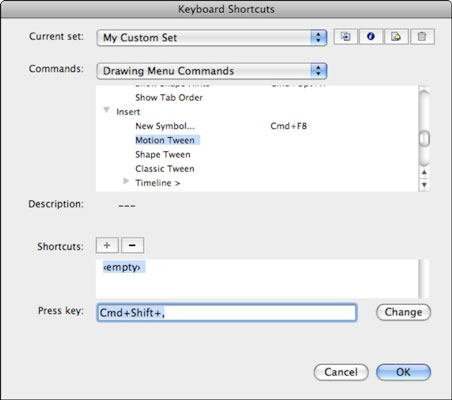452x400 pixels.
Task: Click the command list scroll up arrow
Action: click(424, 172)
